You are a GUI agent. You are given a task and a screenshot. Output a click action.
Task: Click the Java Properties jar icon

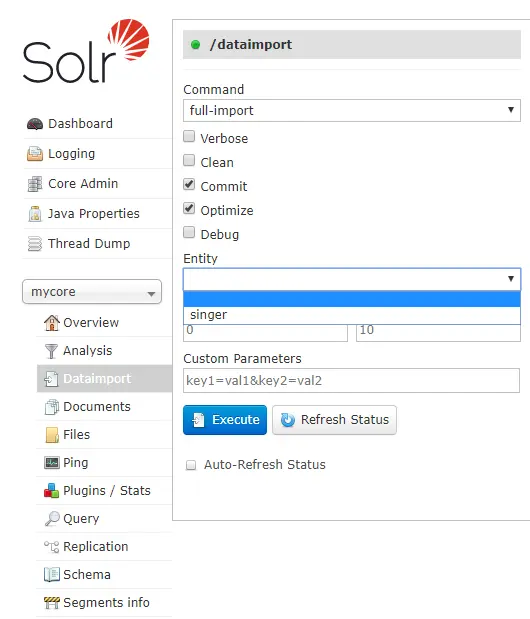click(x=35, y=214)
